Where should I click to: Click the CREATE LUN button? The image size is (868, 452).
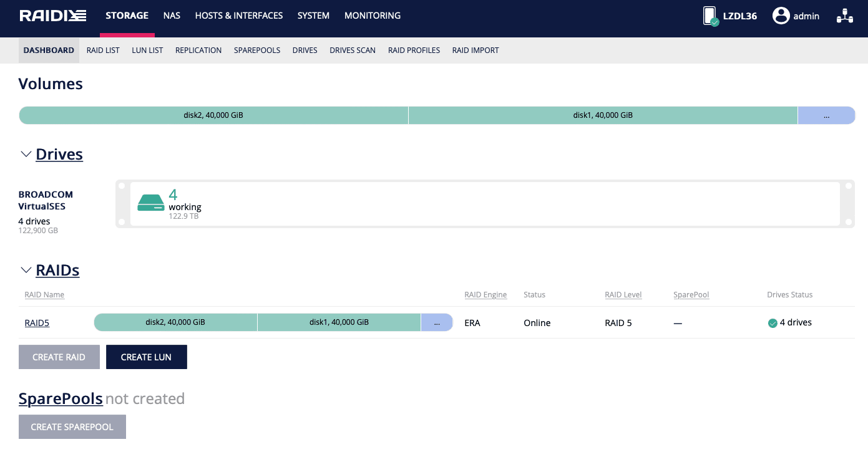pyautogui.click(x=146, y=357)
